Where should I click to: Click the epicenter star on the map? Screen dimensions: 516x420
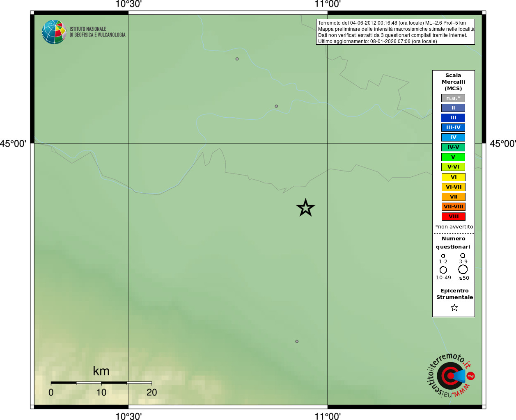(x=305, y=208)
